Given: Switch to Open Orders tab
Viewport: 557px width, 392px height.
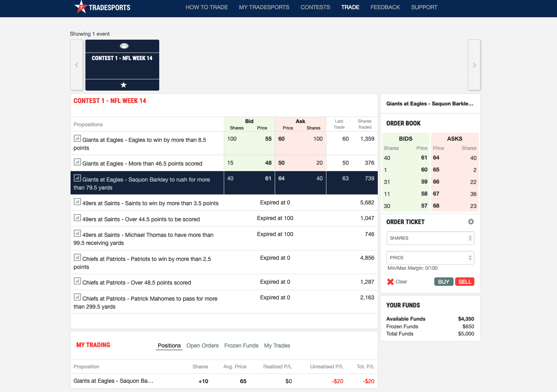Looking at the screenshot, I should (x=203, y=346).
